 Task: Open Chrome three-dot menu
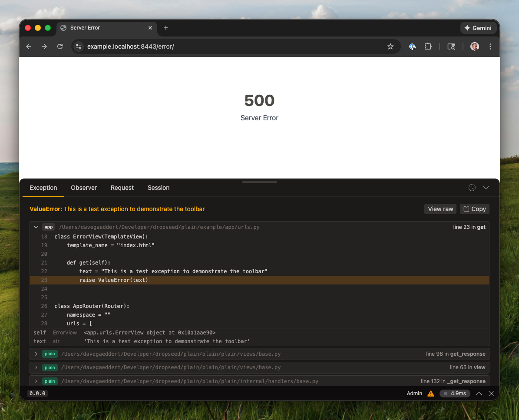pyautogui.click(x=490, y=46)
